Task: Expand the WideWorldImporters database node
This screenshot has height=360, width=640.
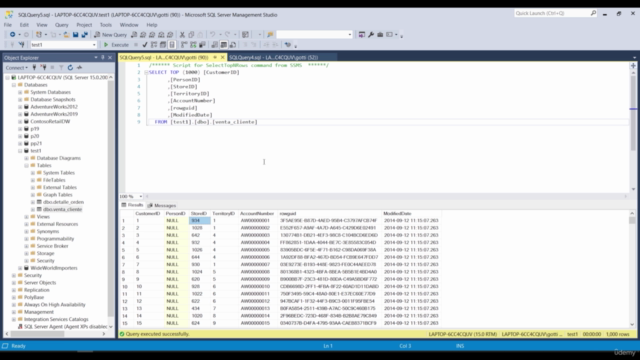Action: (20, 268)
